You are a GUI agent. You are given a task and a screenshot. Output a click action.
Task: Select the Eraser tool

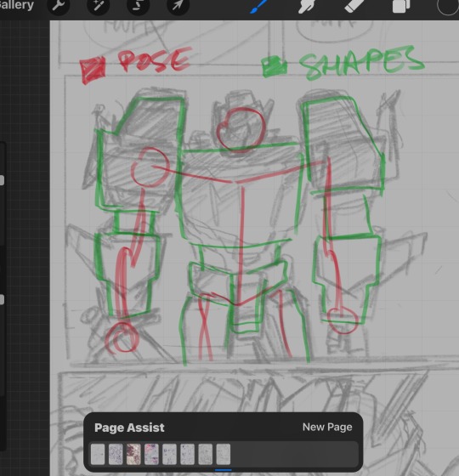354,6
